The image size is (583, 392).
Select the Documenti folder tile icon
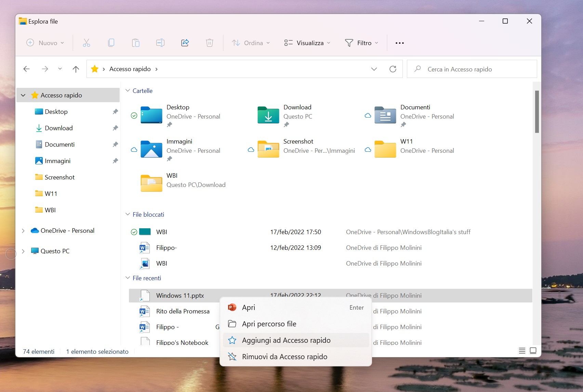tap(385, 115)
